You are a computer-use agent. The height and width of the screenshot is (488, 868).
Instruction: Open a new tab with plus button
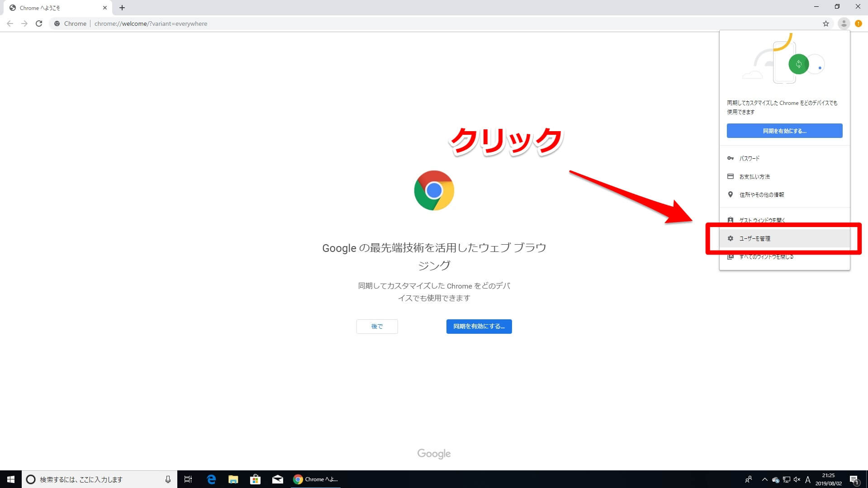click(x=122, y=8)
